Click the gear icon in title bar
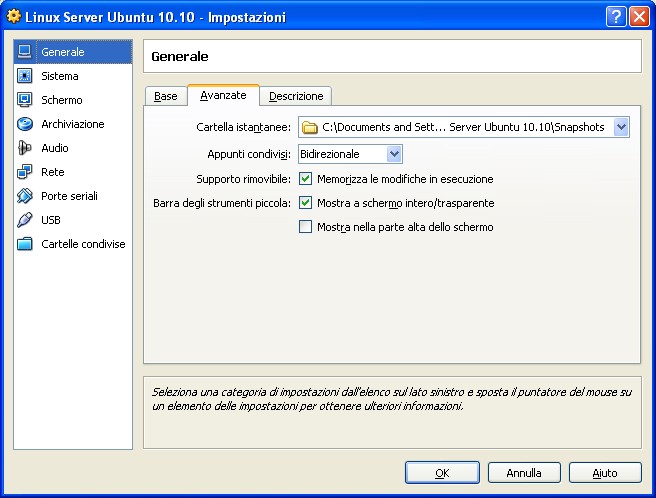This screenshot has height=498, width=656. tap(13, 16)
